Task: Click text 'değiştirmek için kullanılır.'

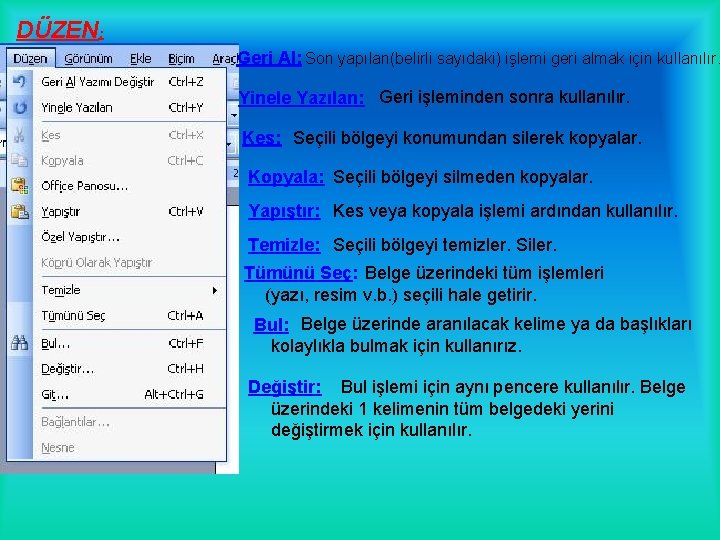Action: (x=371, y=430)
